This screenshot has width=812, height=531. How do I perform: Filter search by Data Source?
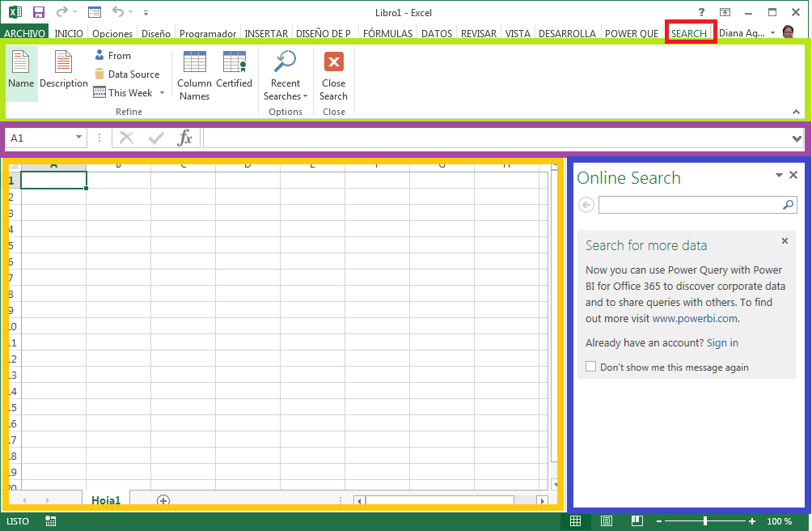[x=128, y=74]
